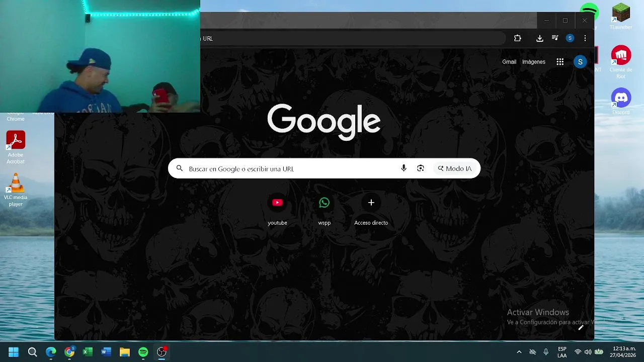Open TLauncher desktop shortcut
Screen dimensions: 644x362
(621, 17)
